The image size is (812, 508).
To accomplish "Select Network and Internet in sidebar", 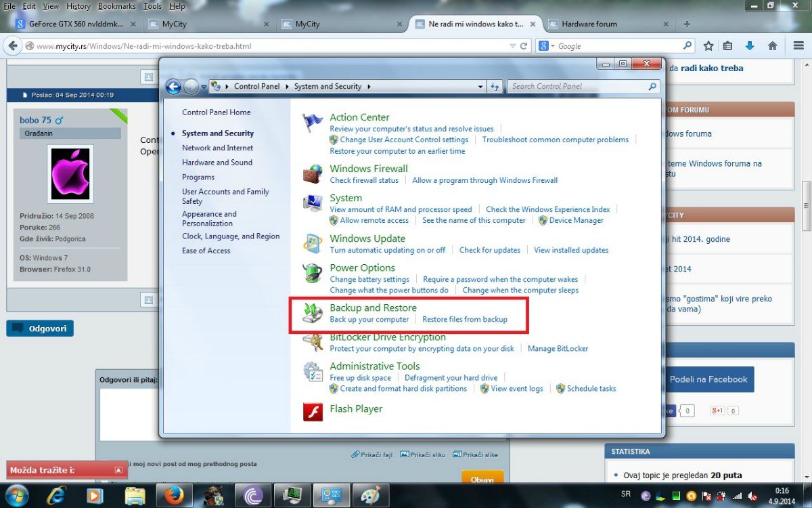I will click(x=217, y=148).
